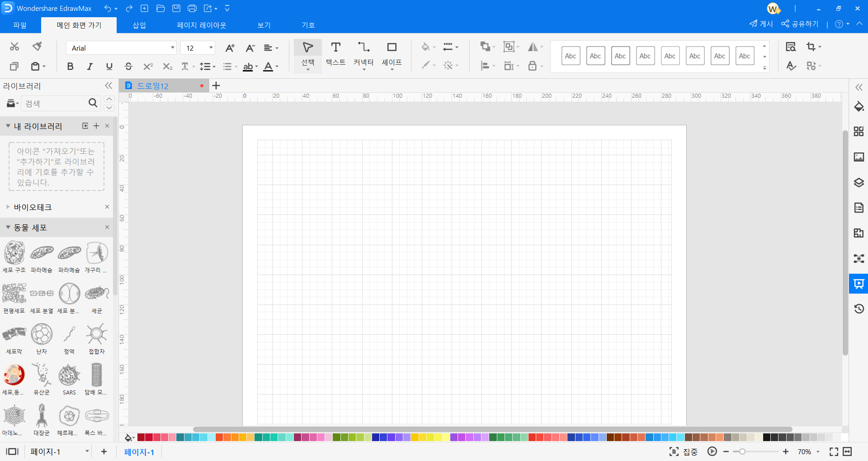Open the History panel icon
The width and height of the screenshot is (868, 461).
859,309
